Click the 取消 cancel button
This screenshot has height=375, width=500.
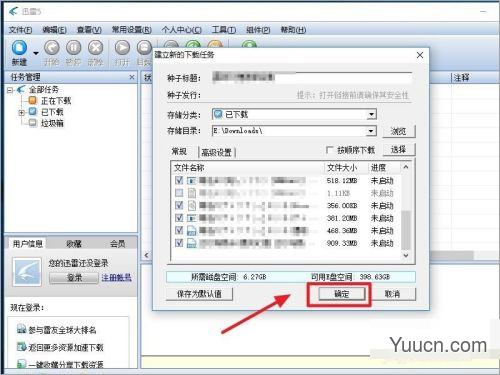(x=393, y=294)
